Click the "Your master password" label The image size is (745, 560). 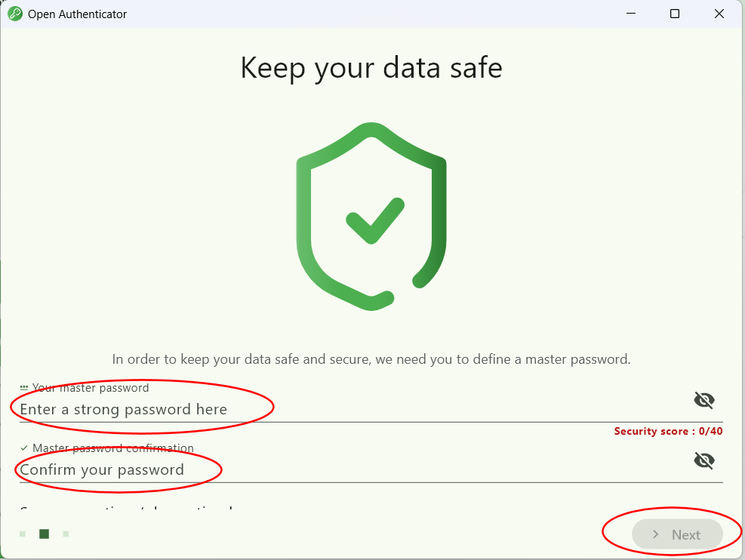91,388
